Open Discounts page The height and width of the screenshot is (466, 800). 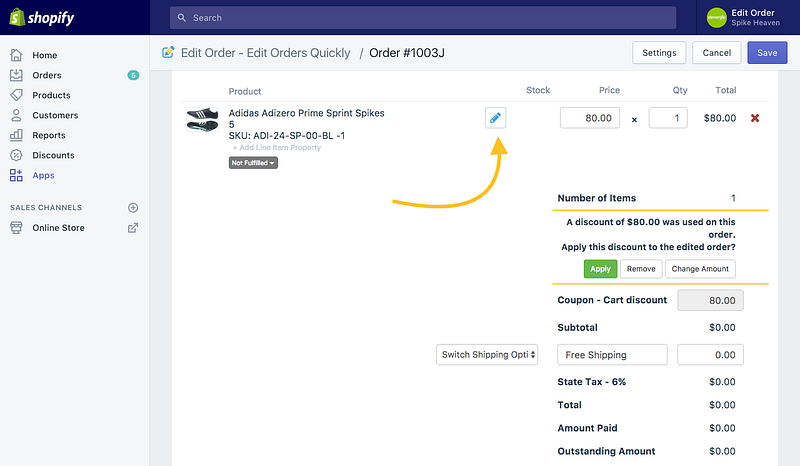pyautogui.click(x=53, y=155)
